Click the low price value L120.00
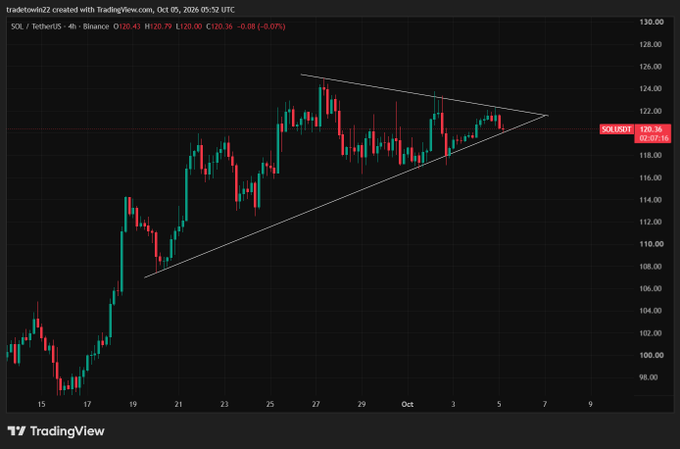Screen dimensions: 680x449 (x=189, y=26)
